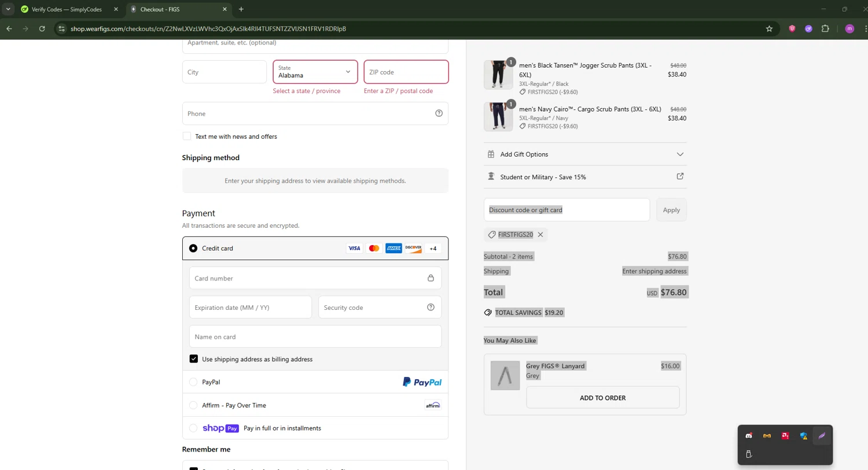Switch to Verify Codes — SimplyCodes tab
868x470 pixels.
click(x=67, y=9)
